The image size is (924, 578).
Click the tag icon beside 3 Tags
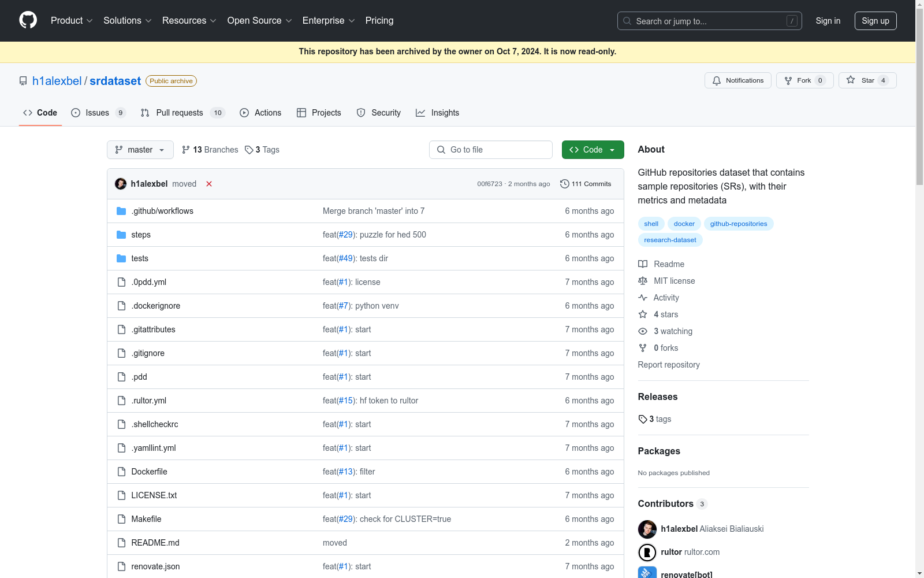point(249,150)
